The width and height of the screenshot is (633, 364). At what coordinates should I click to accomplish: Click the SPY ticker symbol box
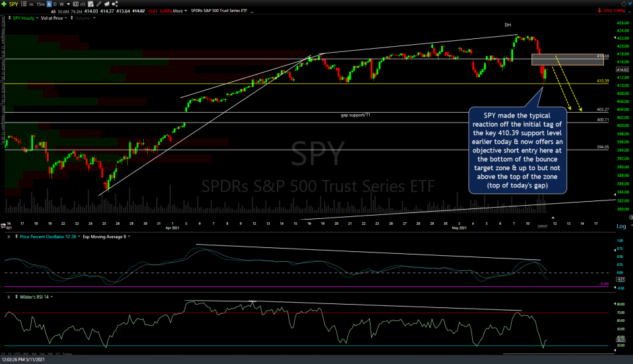pyautogui.click(x=13, y=4)
